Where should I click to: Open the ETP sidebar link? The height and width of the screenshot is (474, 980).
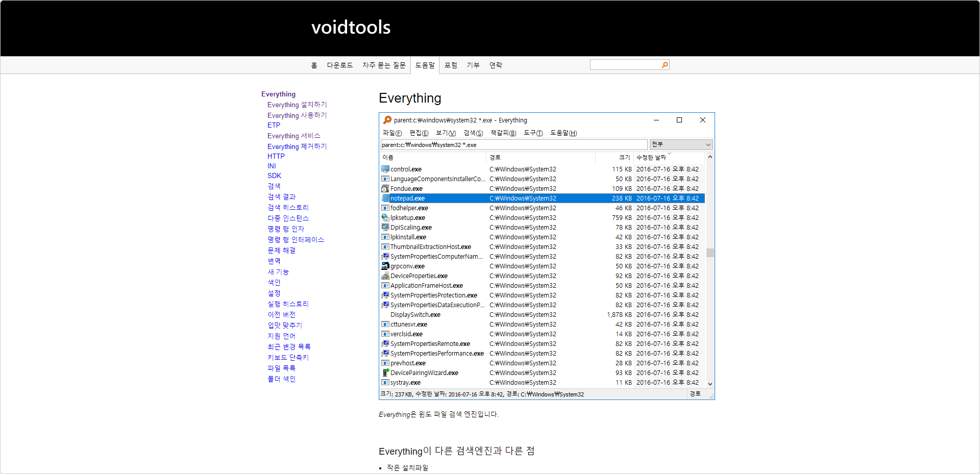click(274, 125)
